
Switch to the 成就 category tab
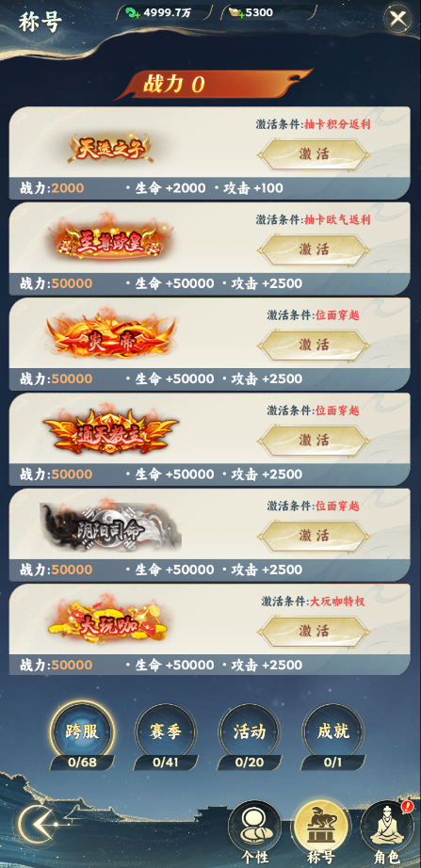pos(332,731)
